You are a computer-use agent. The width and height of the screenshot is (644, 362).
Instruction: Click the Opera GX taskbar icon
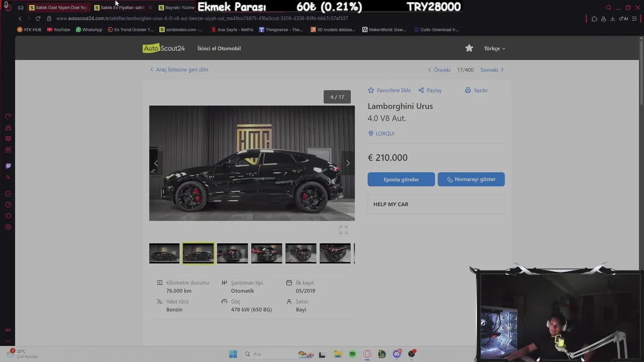(x=367, y=354)
